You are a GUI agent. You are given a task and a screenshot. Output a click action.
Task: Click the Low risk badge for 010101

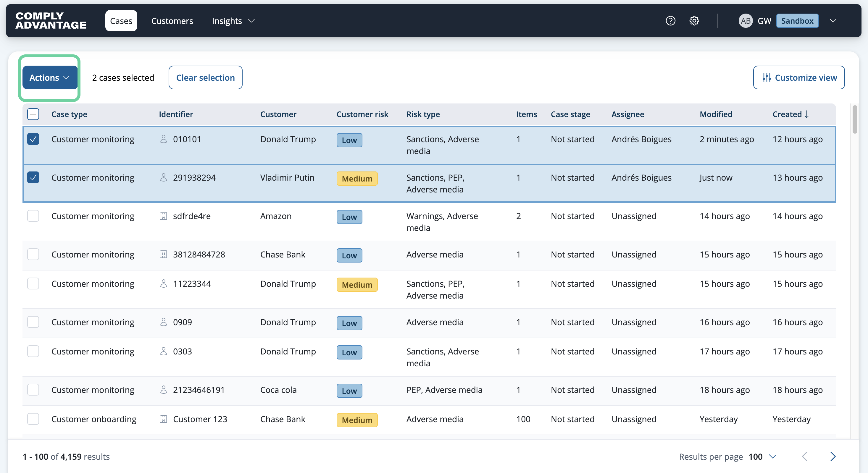349,140
